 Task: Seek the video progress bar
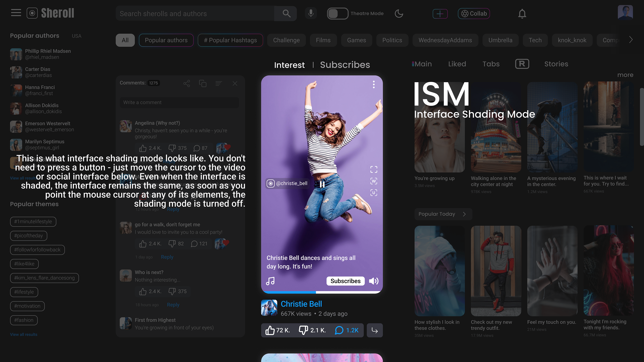(322, 292)
